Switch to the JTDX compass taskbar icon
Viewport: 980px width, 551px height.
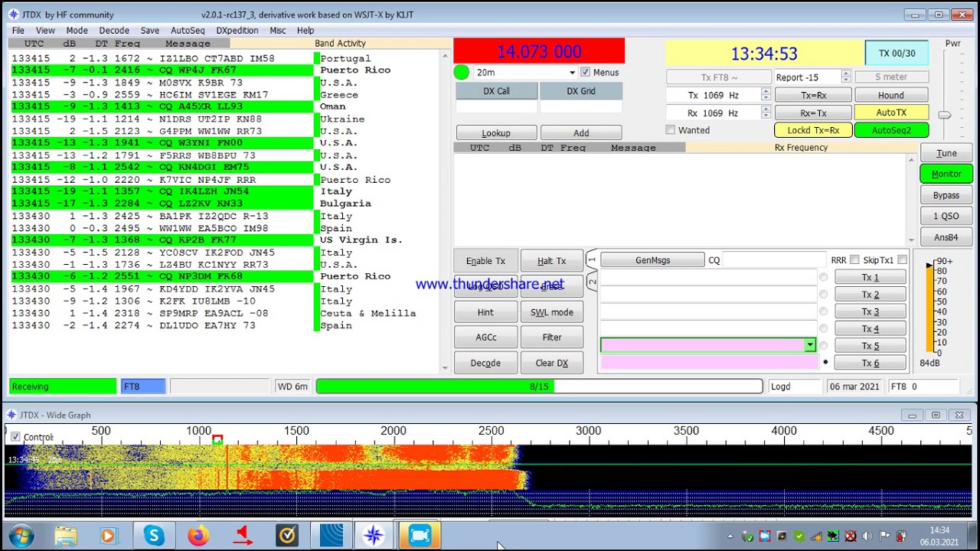click(x=374, y=536)
